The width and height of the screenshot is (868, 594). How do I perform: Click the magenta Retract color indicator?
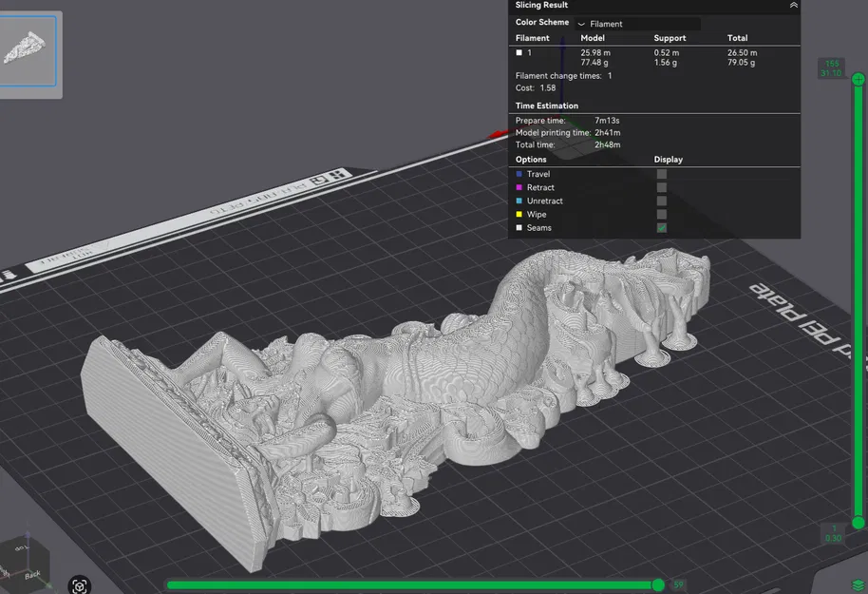519,187
